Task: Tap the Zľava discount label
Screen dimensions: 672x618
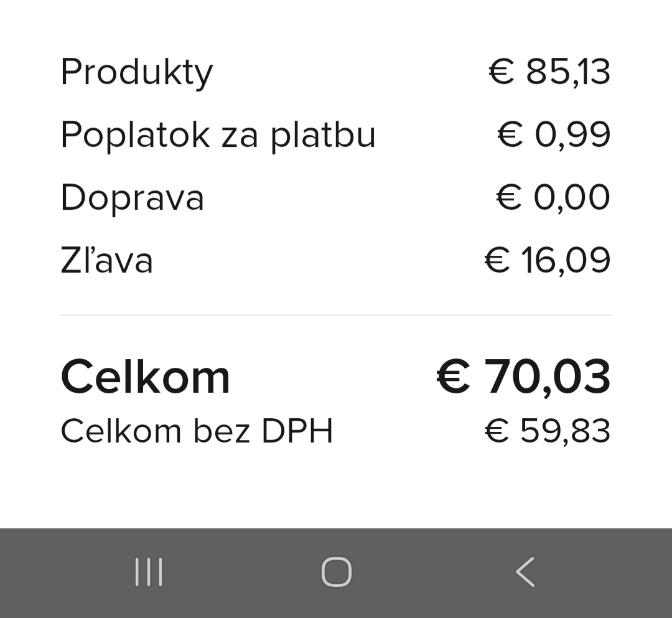Action: point(106,261)
